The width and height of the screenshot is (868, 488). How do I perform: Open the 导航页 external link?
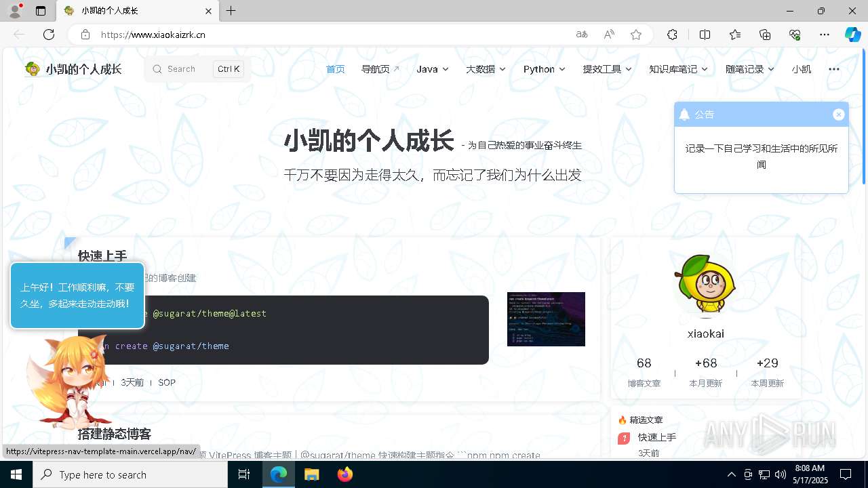tap(380, 69)
